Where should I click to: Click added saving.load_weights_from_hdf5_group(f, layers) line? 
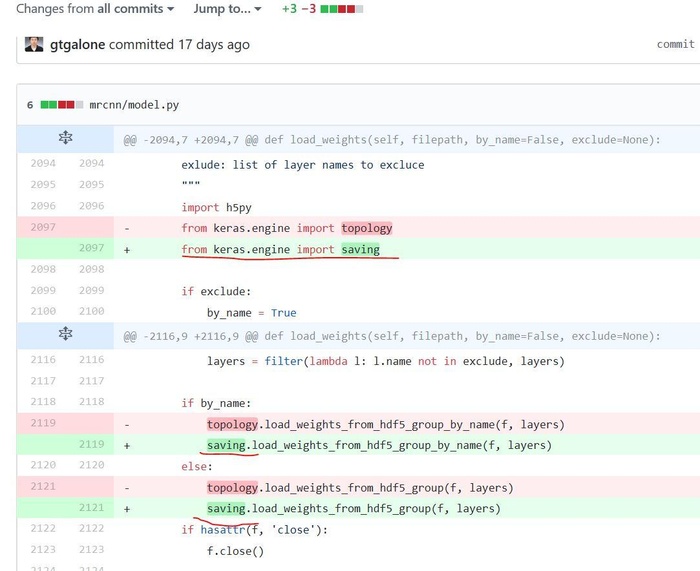coord(354,508)
